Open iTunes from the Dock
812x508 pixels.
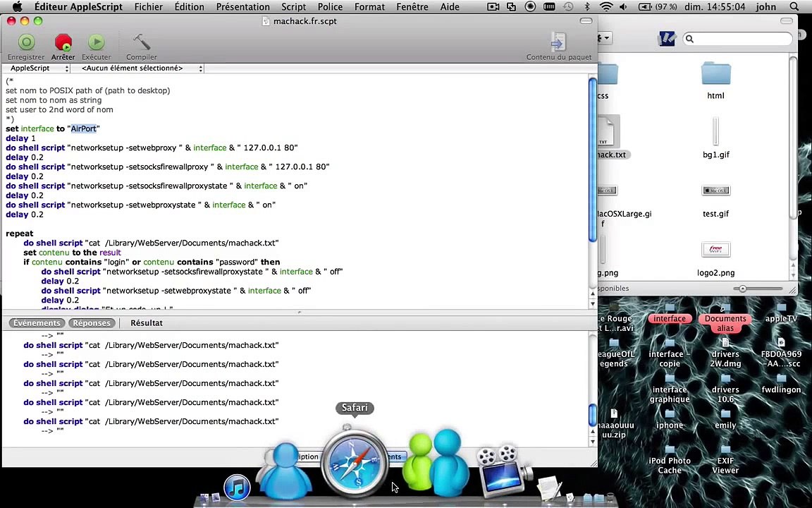tap(237, 488)
